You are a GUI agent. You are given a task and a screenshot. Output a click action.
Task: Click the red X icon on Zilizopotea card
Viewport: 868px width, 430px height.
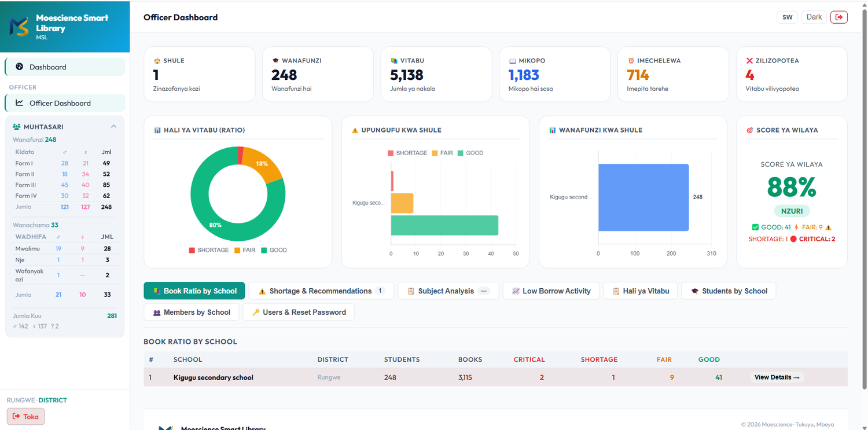pyautogui.click(x=749, y=61)
